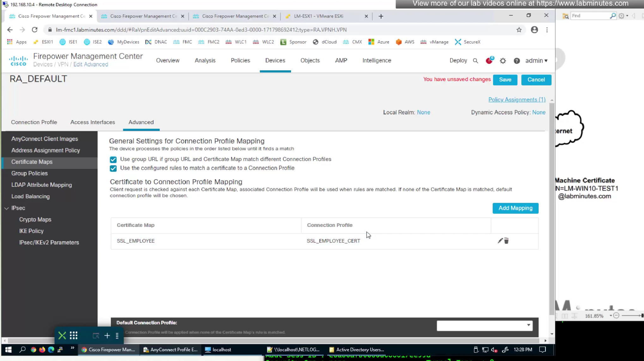This screenshot has height=361, width=644.
Task: Click the zoom slider in the PDF viewer
Action: click(x=631, y=316)
